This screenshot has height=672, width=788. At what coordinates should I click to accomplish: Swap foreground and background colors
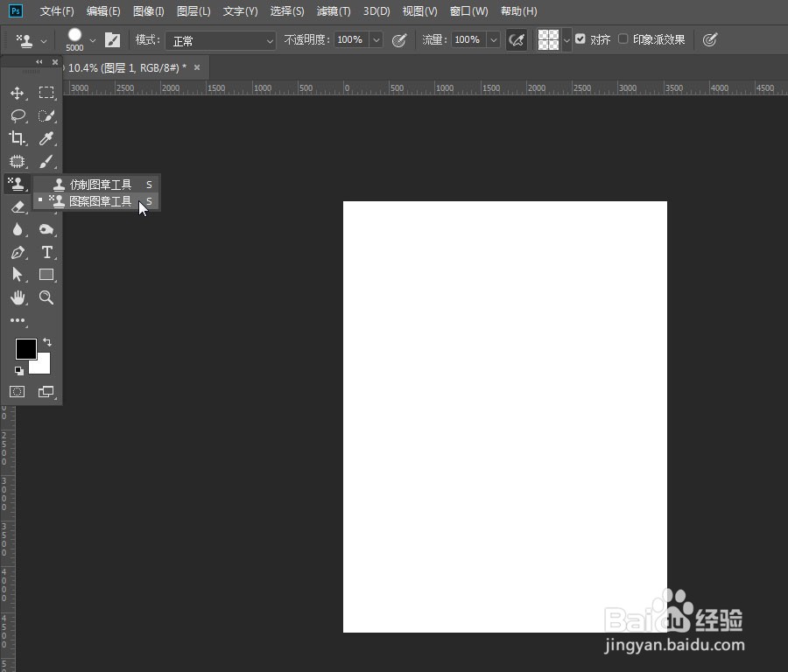coord(46,342)
